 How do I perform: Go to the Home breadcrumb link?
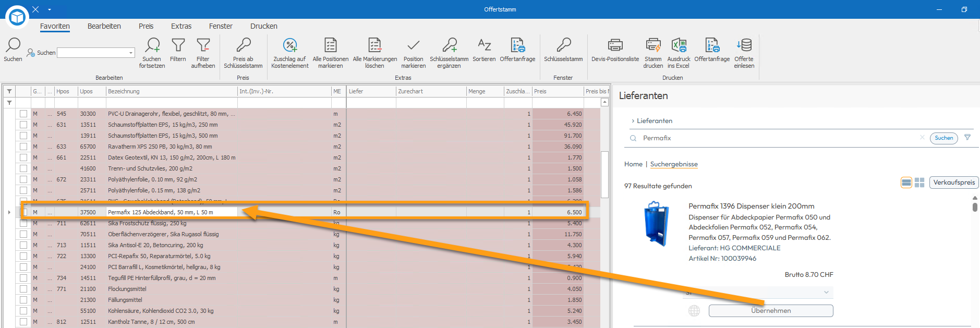[633, 164]
